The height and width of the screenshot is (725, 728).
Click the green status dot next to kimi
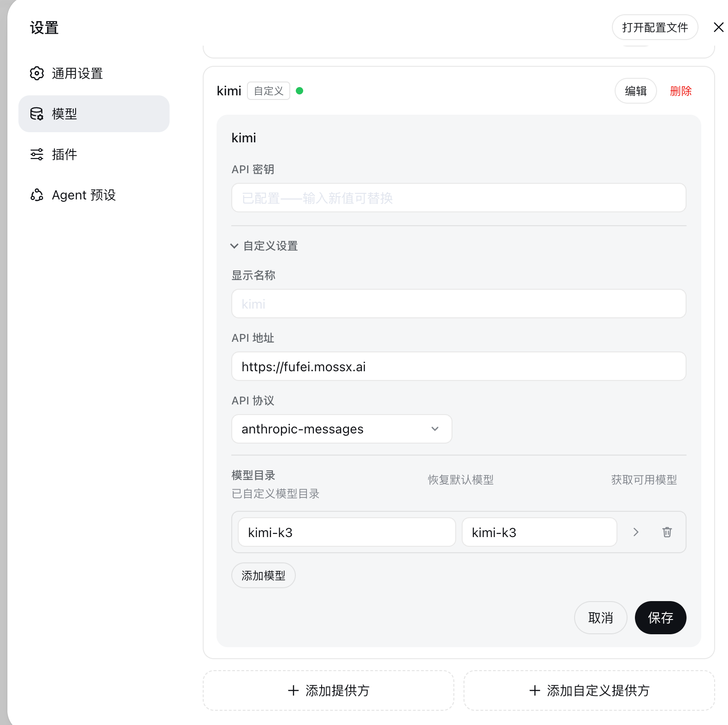coord(299,91)
